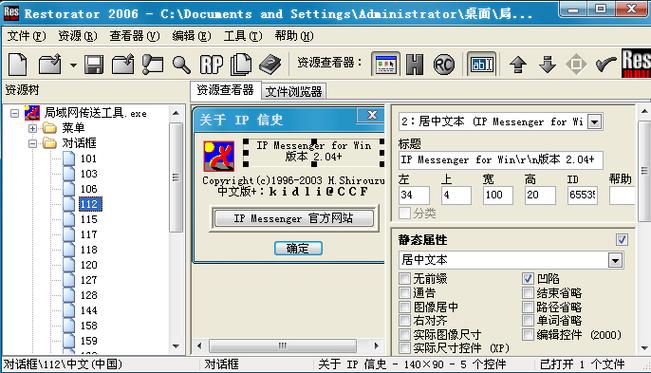Screen dimensions: 651x373
Task: Click the 确定 button in preview
Action: coord(298,248)
